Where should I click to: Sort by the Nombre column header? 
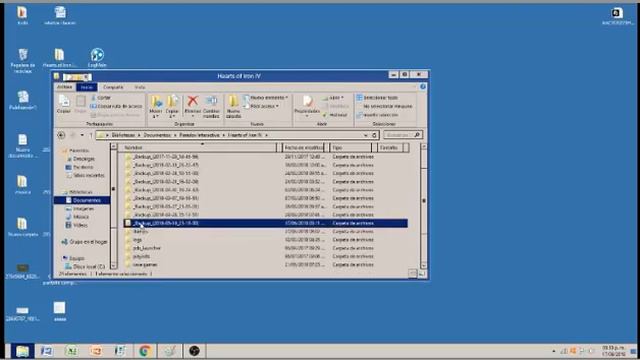pos(198,147)
